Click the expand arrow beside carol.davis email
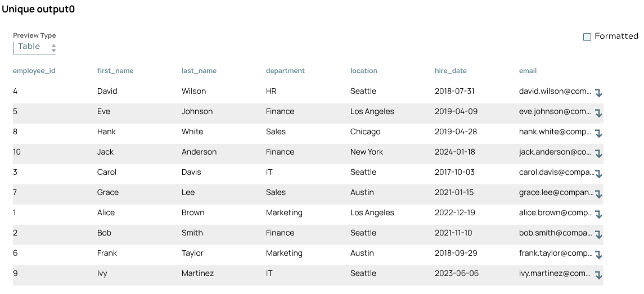 click(x=598, y=174)
